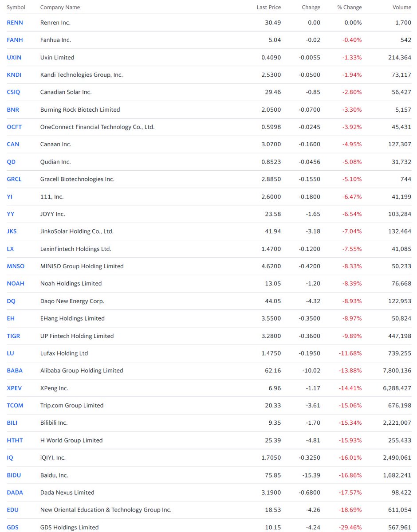Select company name OneConnect Financial Technology Co., Ltd.
This screenshot has height=532, width=417.
(x=98, y=127)
